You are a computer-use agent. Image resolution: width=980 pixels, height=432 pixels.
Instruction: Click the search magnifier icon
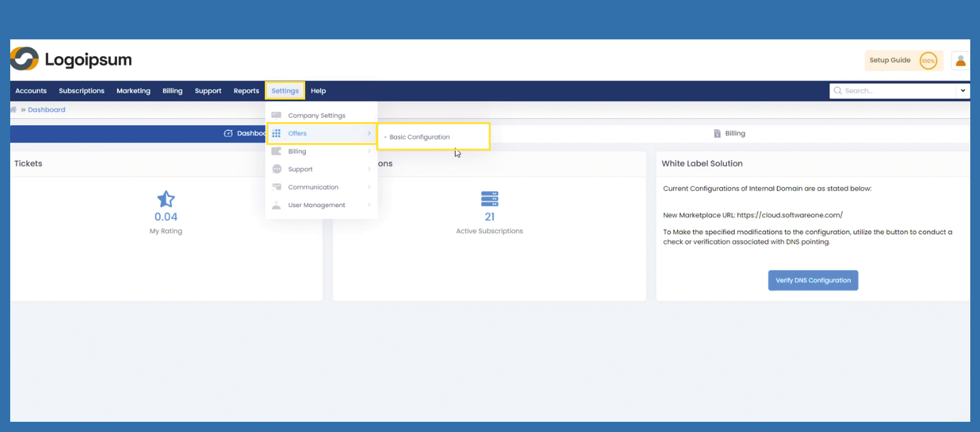(x=837, y=91)
